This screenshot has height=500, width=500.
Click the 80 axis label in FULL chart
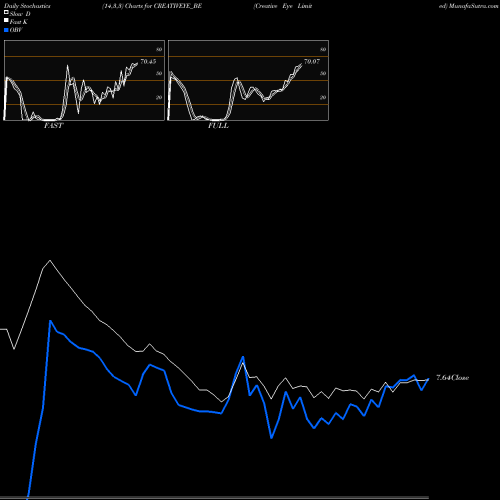point(323,49)
